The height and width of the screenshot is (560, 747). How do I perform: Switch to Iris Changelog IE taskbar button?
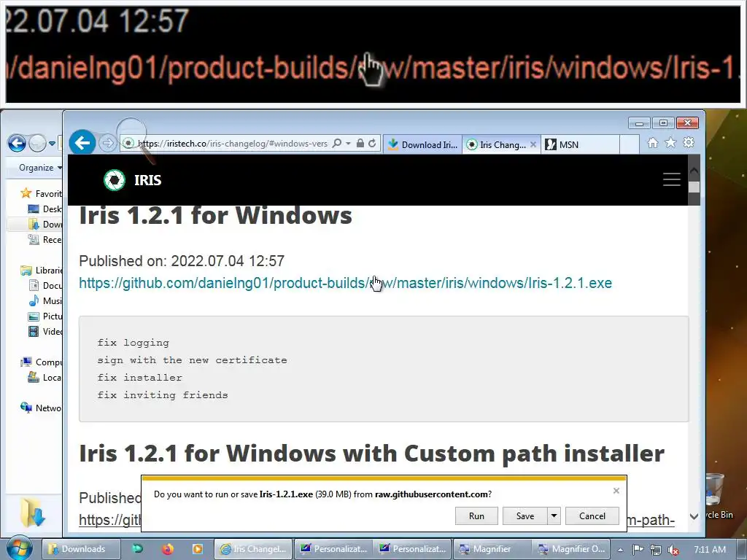253,549
